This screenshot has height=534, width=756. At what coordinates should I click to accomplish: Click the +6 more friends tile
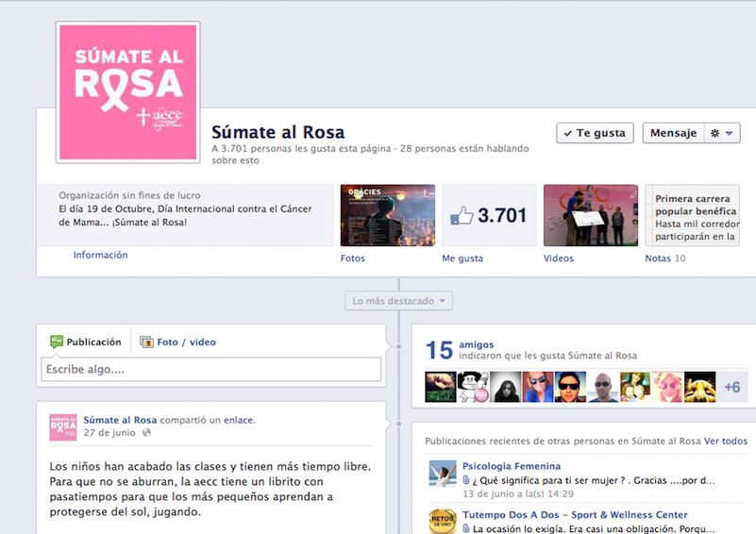point(732,387)
